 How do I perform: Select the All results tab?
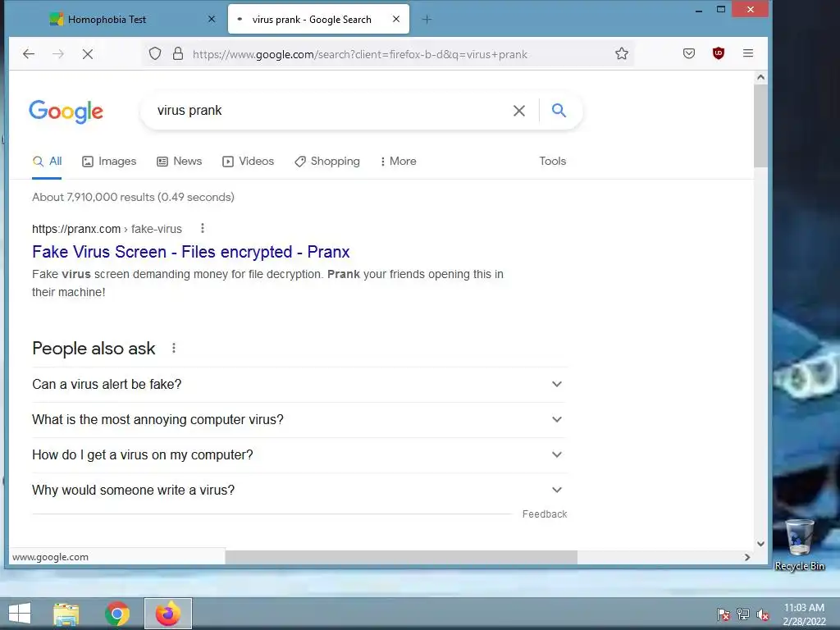(x=47, y=162)
